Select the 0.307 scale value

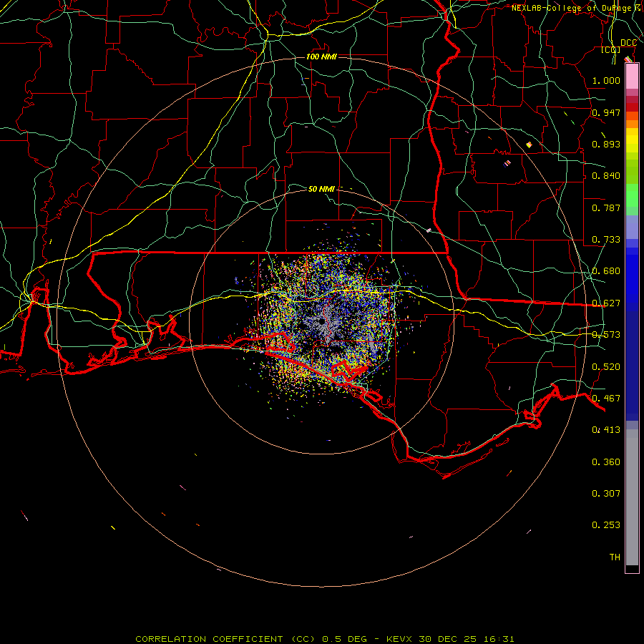pyautogui.click(x=606, y=494)
